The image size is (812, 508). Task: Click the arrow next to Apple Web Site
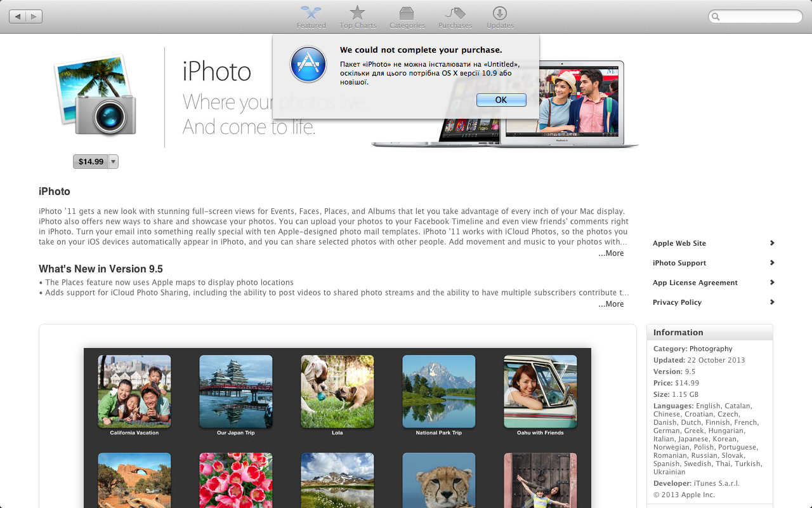click(772, 243)
